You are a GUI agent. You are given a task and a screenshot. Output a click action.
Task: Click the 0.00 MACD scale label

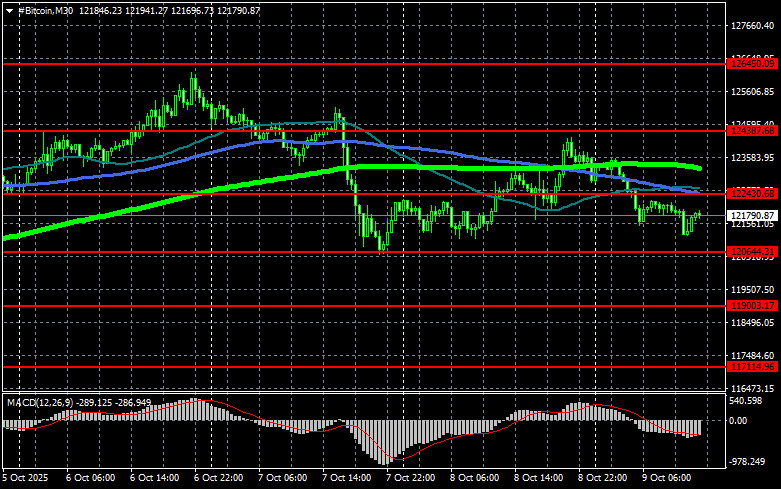[738, 421]
